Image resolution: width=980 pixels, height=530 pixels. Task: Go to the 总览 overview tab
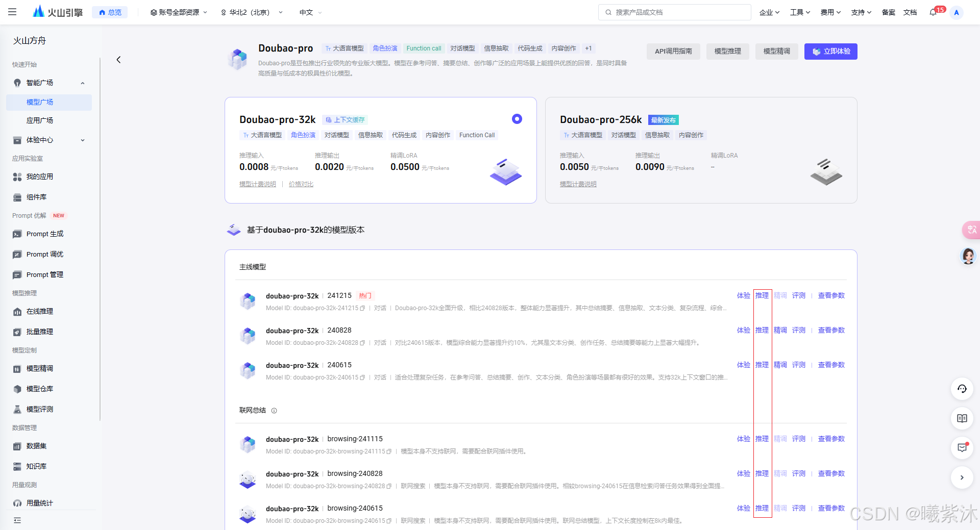pyautogui.click(x=110, y=12)
